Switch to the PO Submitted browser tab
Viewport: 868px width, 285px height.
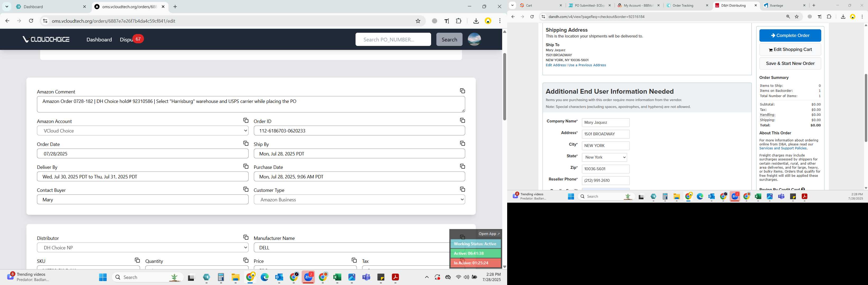[590, 5]
